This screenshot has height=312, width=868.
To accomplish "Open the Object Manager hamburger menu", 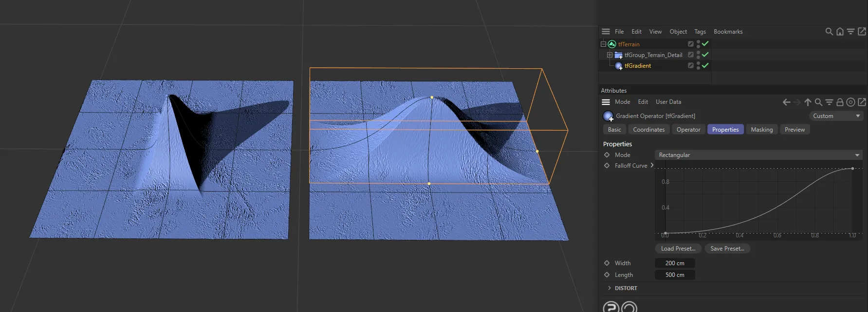I will tap(606, 32).
